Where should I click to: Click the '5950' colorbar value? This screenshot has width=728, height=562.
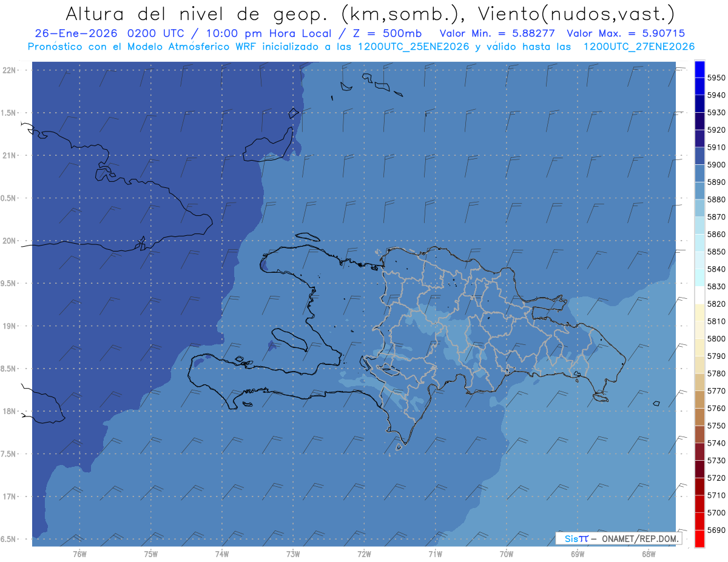coord(716,78)
